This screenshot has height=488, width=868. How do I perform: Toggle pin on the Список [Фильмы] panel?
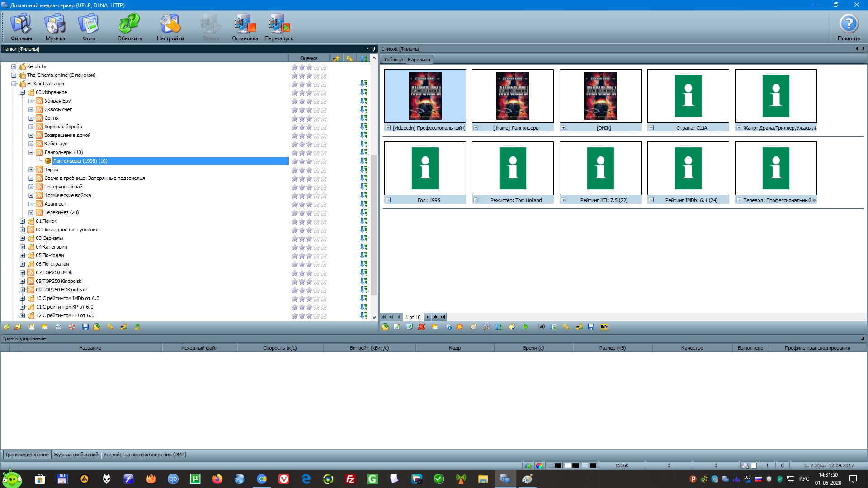click(863, 49)
